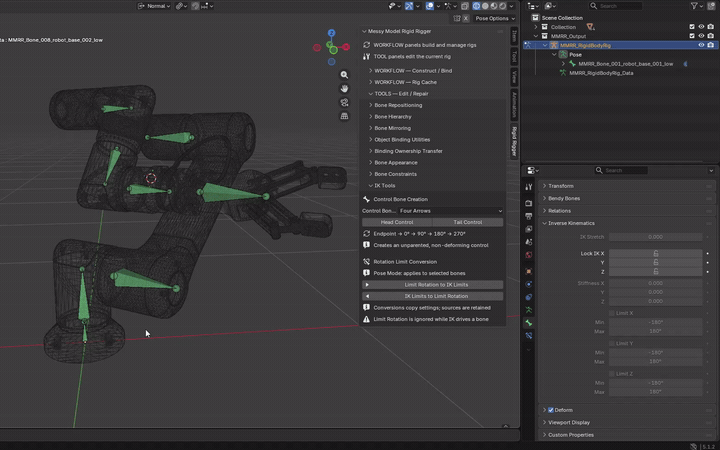Click the outliner filter funnel icon

(x=694, y=6)
